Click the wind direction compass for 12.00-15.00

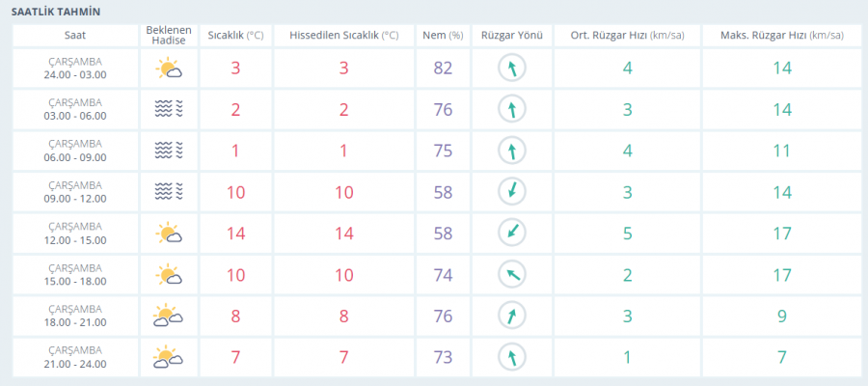pyautogui.click(x=511, y=234)
